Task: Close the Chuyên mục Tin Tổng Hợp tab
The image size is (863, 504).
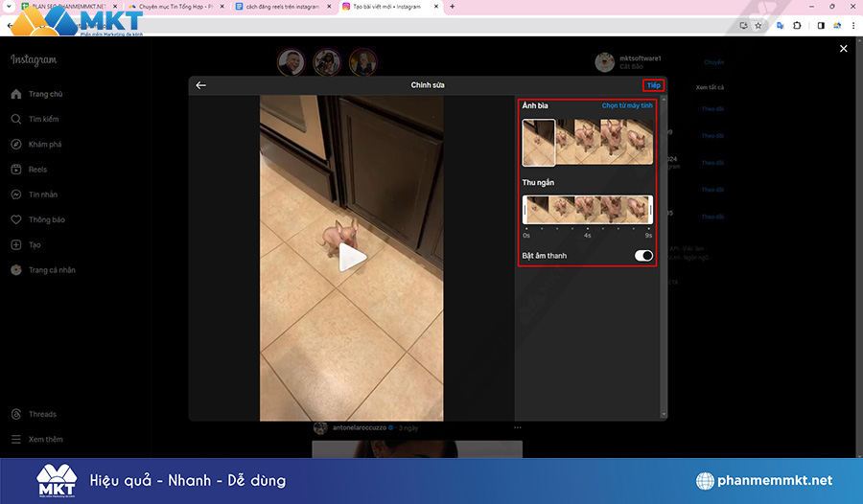Action: click(x=222, y=7)
